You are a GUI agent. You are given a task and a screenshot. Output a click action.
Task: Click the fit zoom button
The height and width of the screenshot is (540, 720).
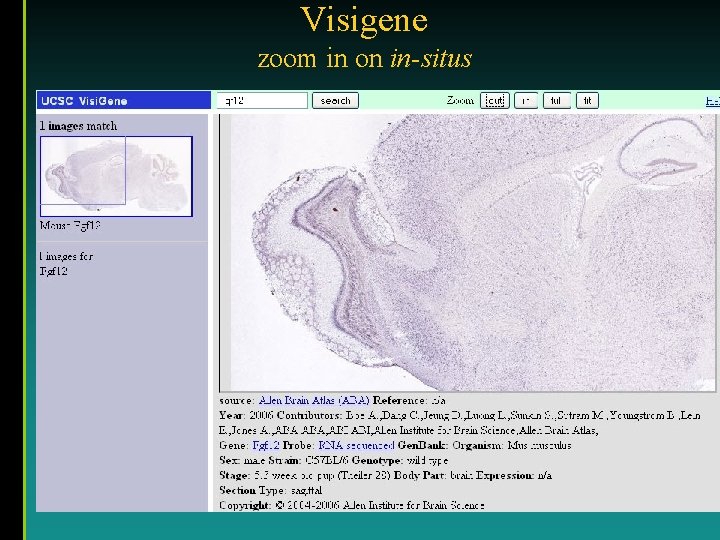[x=587, y=101]
